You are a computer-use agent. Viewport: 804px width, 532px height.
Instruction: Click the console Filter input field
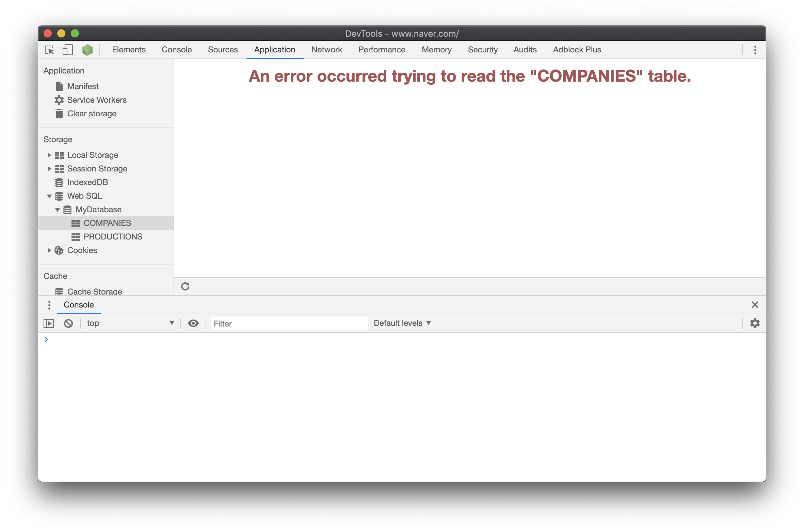click(x=289, y=323)
